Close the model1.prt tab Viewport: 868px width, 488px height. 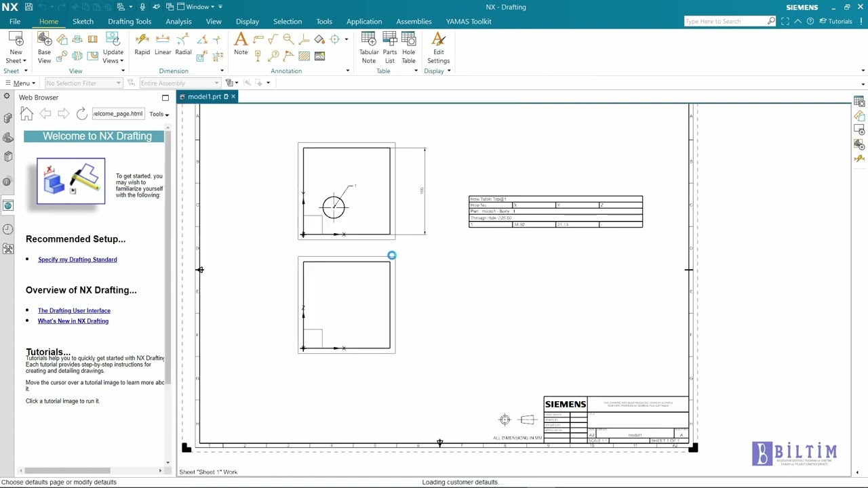[x=233, y=97]
